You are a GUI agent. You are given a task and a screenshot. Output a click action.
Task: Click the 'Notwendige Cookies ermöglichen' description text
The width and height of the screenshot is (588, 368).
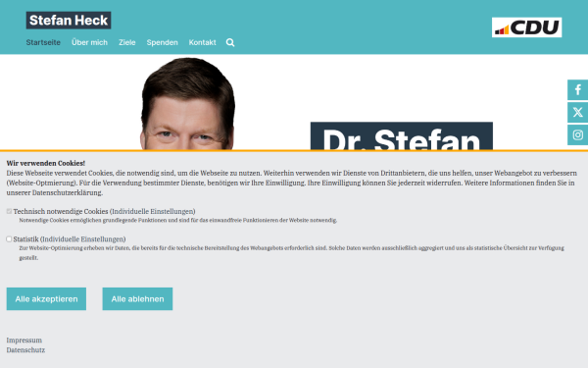[178, 221]
